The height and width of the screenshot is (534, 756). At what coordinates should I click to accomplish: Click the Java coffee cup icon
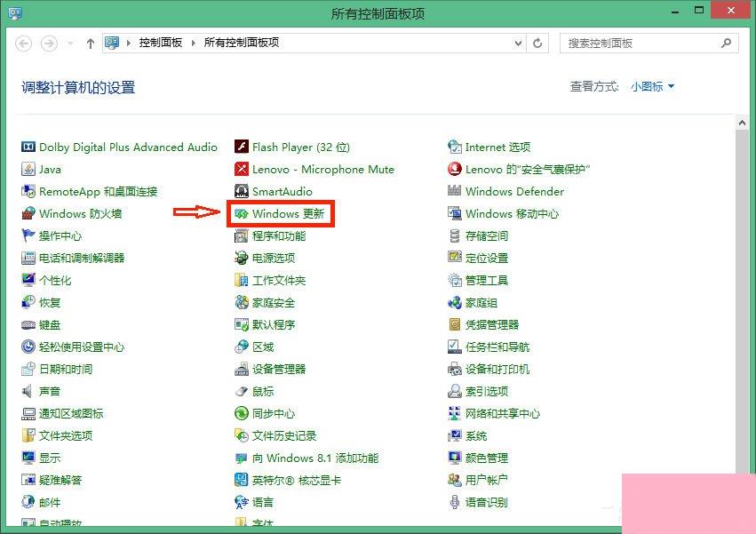pyautogui.click(x=28, y=169)
